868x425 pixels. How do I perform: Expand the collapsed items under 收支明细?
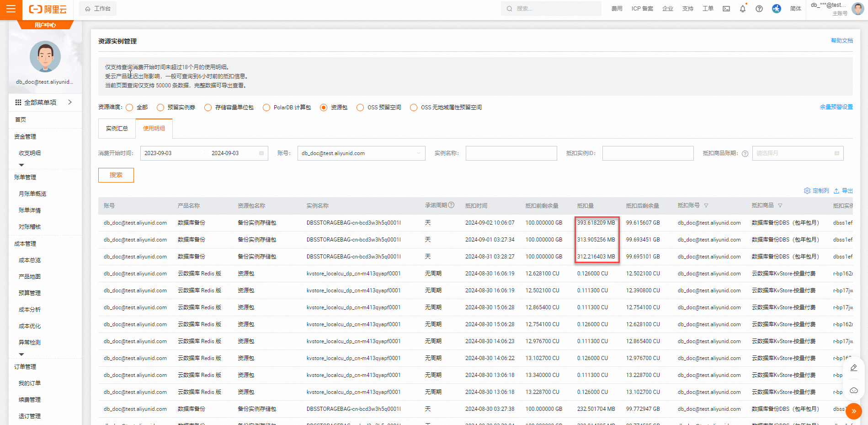tap(21, 165)
